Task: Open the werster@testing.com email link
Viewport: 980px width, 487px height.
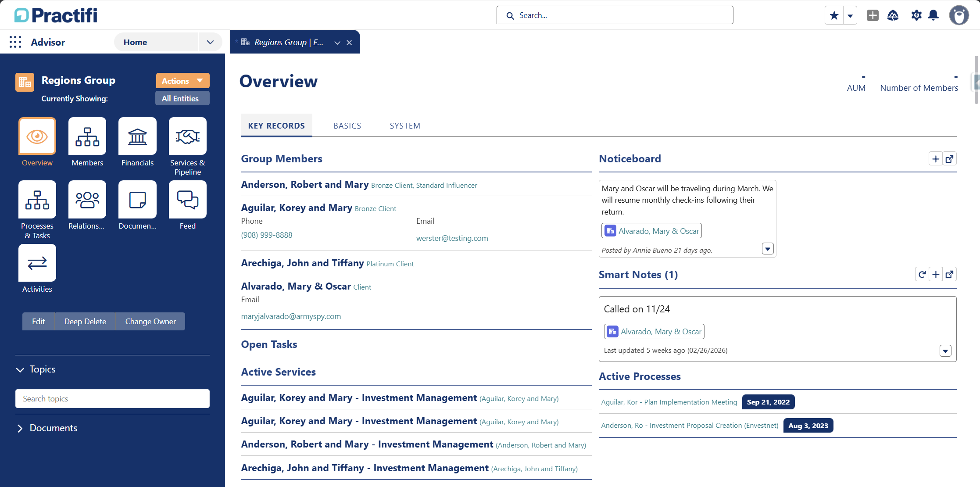Action: 452,238
